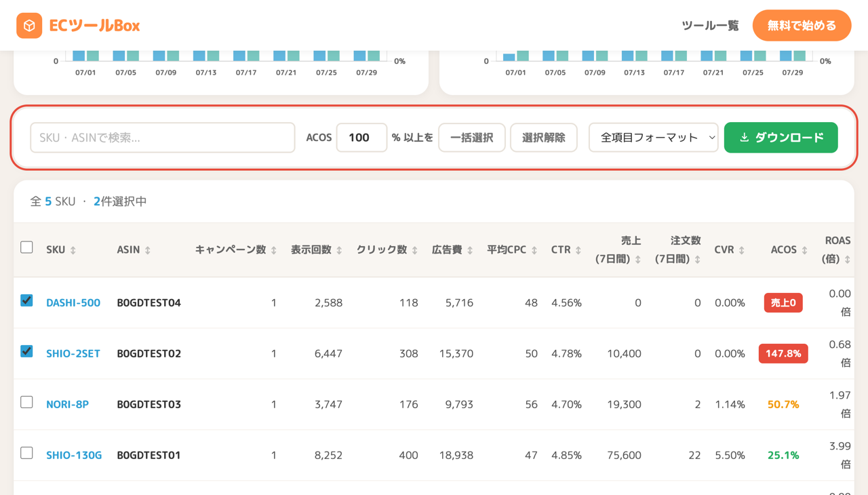This screenshot has width=868, height=495.
Task: Sort by ACOS column sort icon
Action: click(805, 250)
